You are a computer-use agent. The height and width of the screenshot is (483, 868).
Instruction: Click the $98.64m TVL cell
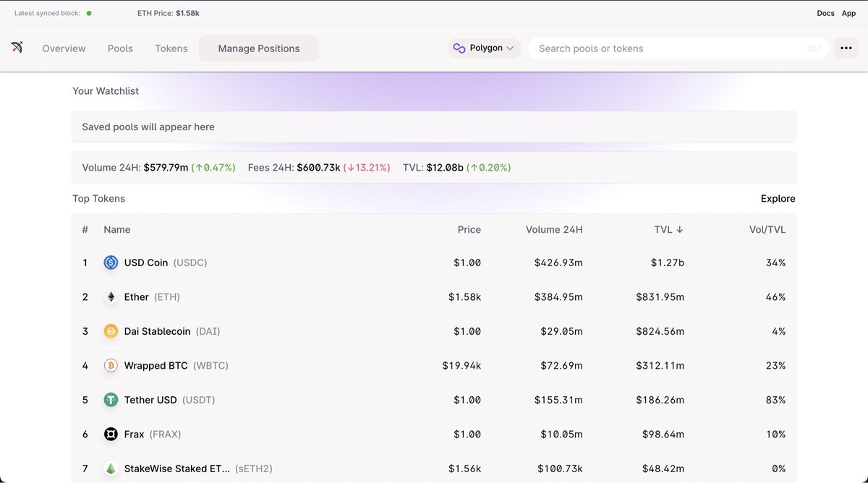coord(663,435)
